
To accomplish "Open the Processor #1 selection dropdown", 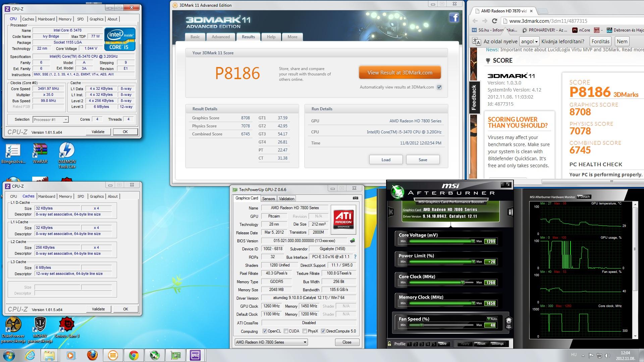I will click(x=51, y=120).
